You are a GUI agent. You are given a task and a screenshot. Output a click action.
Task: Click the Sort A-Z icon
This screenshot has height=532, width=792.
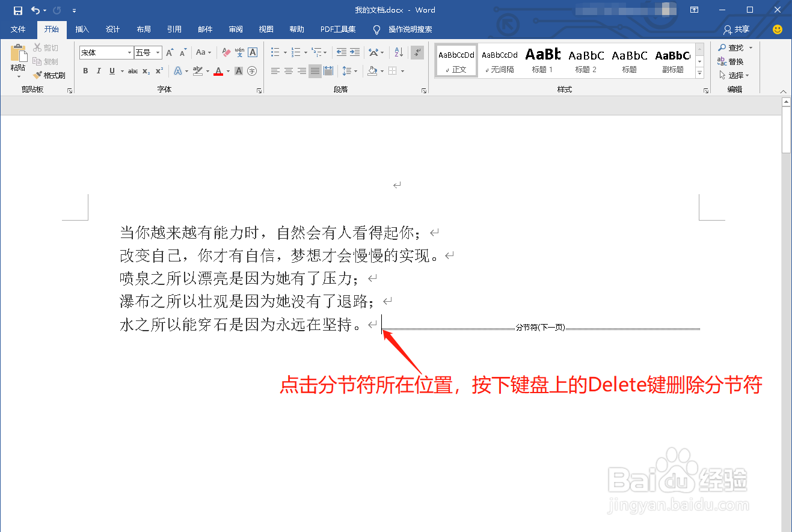coord(399,53)
